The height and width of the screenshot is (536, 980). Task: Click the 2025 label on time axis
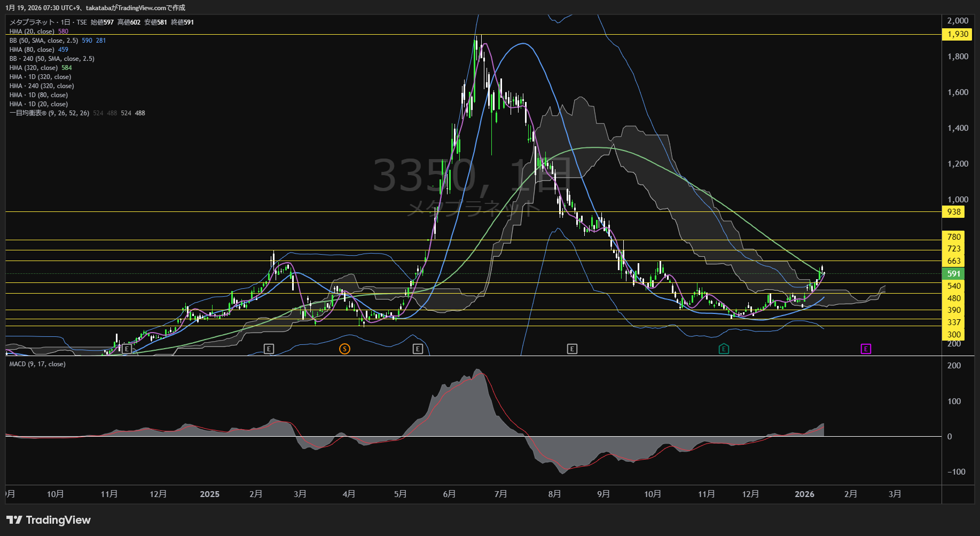[x=209, y=494]
